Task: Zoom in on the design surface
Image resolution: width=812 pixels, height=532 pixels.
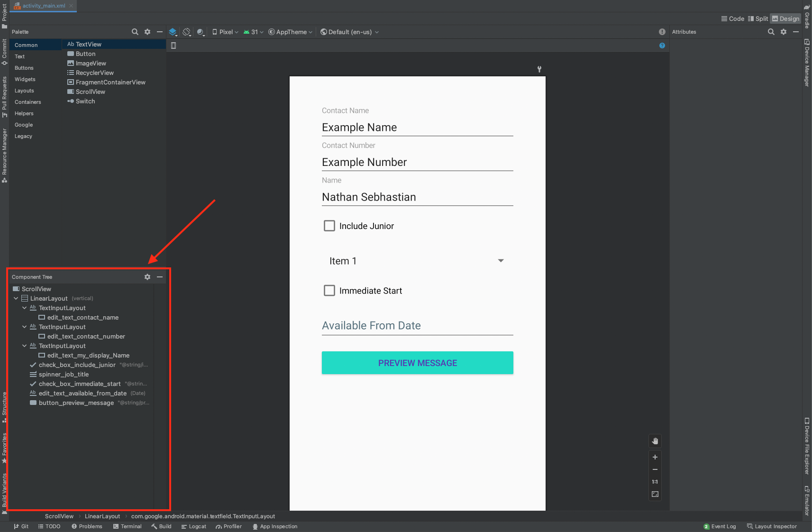Action: [x=655, y=457]
